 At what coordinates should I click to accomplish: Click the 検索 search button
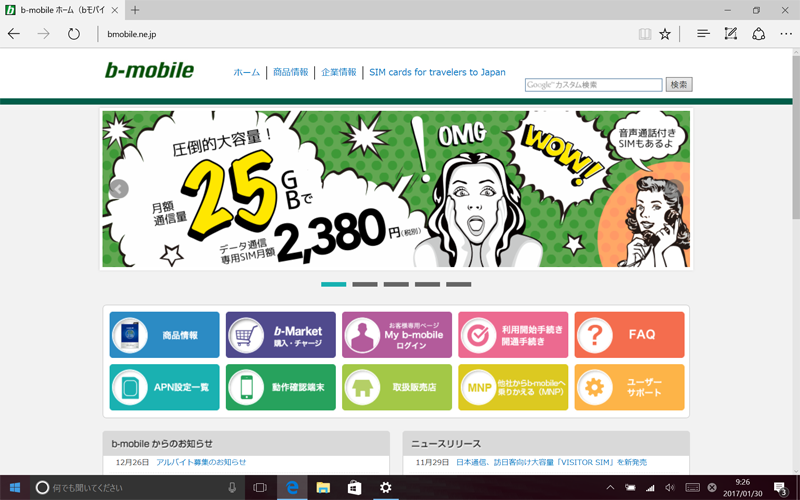point(679,85)
